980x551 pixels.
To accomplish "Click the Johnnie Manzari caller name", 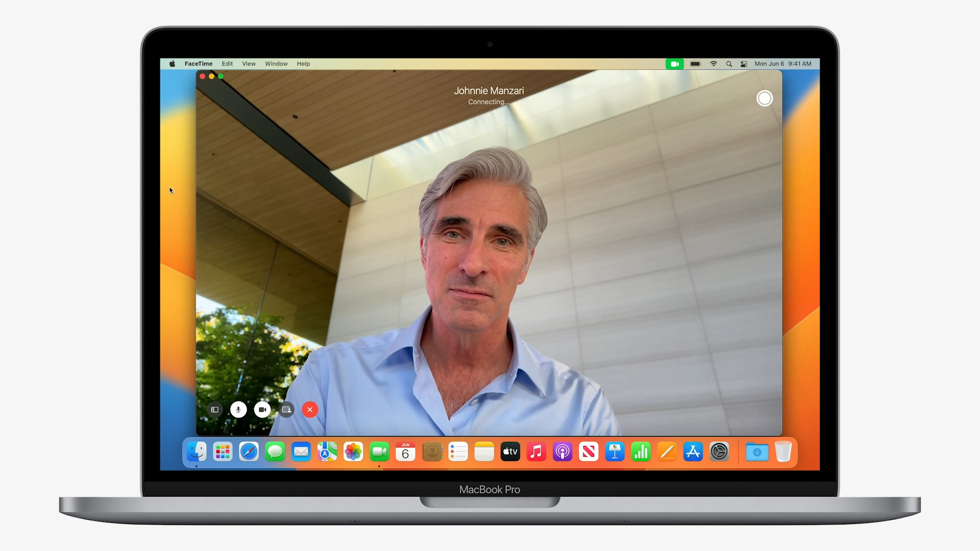I will coord(488,90).
